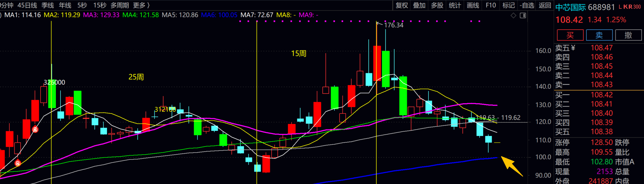Click the 最低 102.80 value

click(602, 162)
